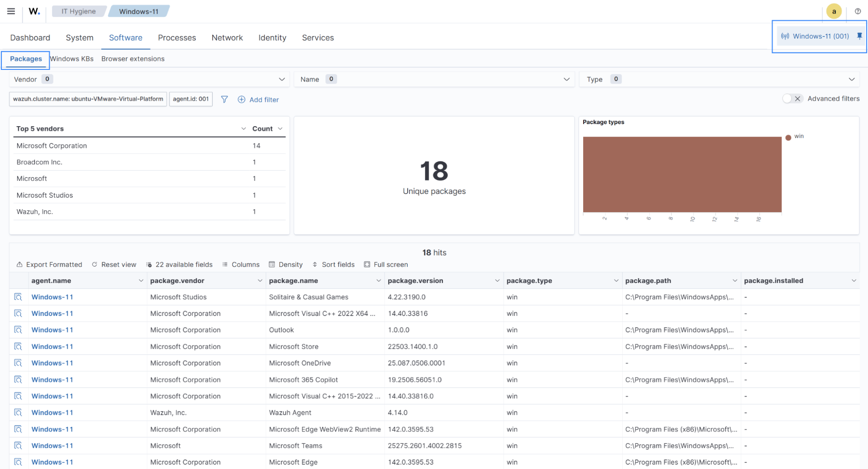Open the Windows KBs sub-tab
The width and height of the screenshot is (868, 469).
(72, 59)
